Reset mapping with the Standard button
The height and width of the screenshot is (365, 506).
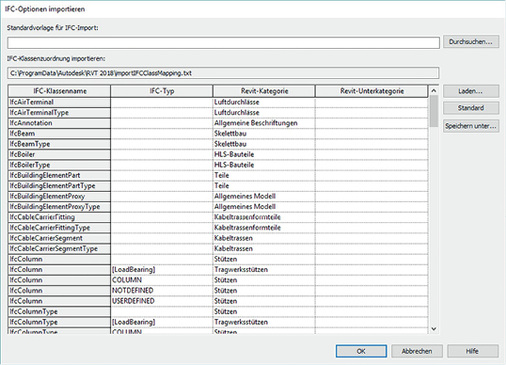pos(471,108)
